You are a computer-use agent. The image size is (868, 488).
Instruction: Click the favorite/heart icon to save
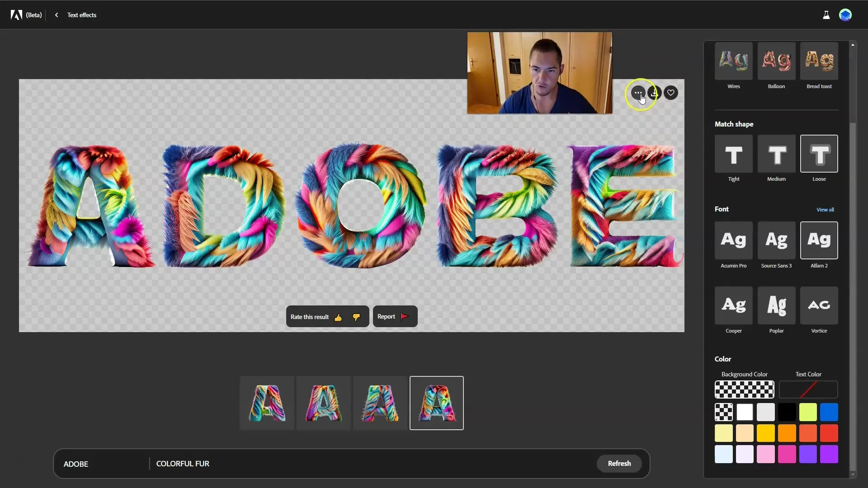(671, 92)
